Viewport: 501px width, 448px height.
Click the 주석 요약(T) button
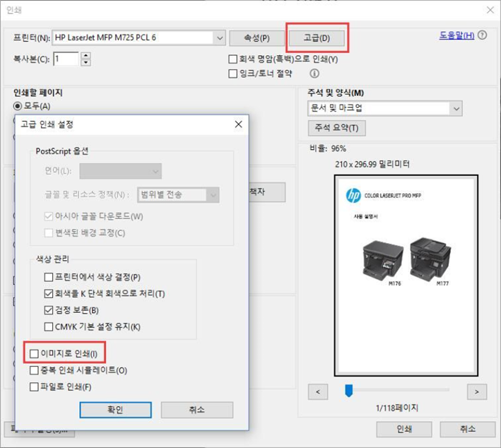[337, 128]
